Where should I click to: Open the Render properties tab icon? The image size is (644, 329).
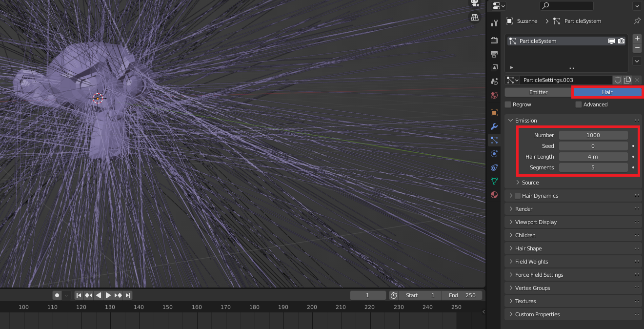(x=494, y=40)
